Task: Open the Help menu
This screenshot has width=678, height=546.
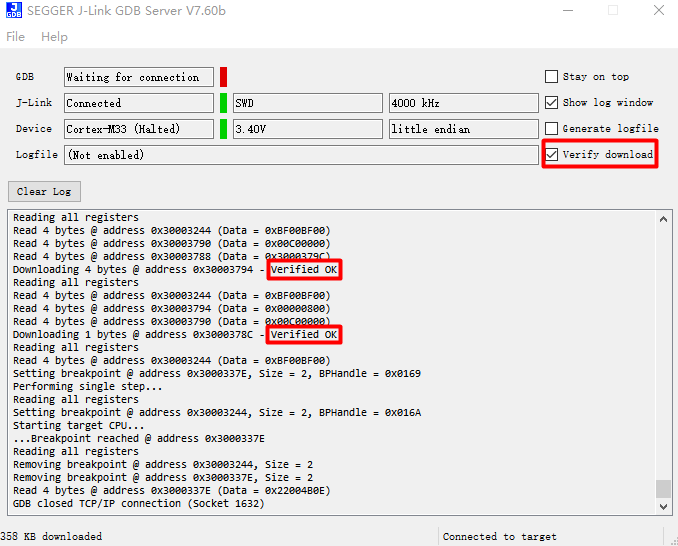Action: click(x=54, y=37)
